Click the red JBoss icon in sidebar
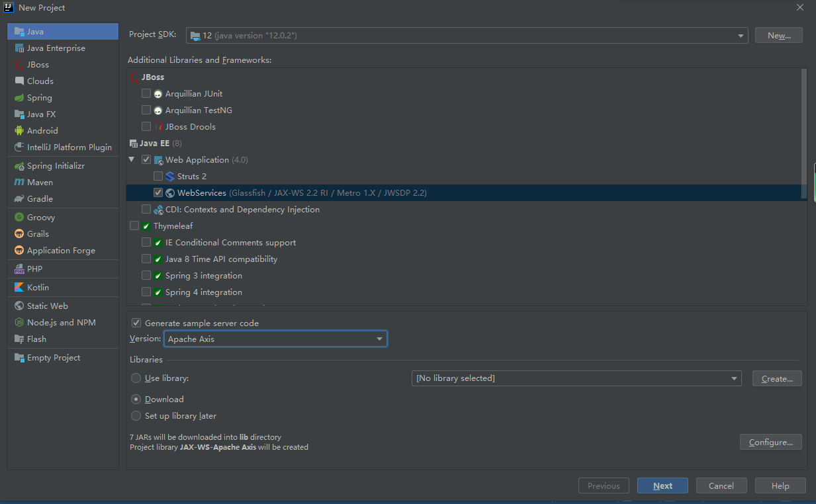Screen dimensions: 816x504 (19, 64)
